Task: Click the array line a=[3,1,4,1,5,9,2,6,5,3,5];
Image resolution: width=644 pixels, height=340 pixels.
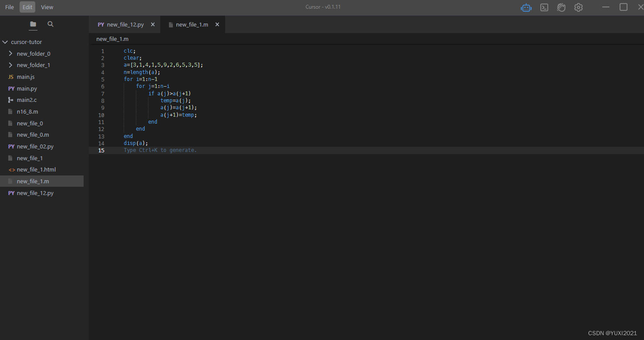Action: click(163, 65)
